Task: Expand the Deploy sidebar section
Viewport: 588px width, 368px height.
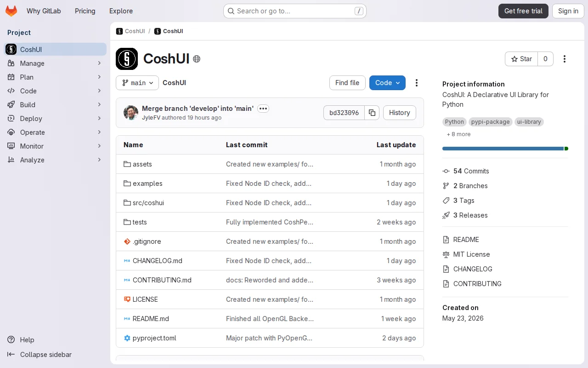Action: tap(99, 118)
